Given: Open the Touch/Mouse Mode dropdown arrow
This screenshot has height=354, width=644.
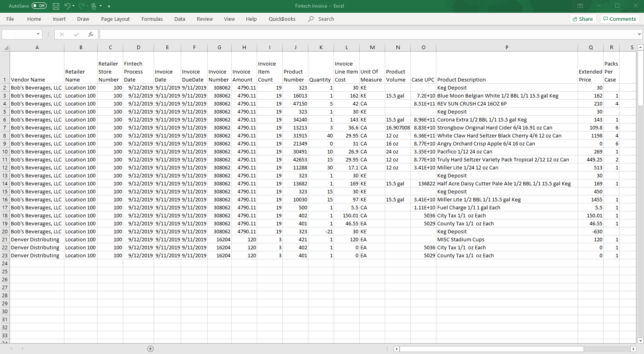Looking at the screenshot, I should (101, 6).
